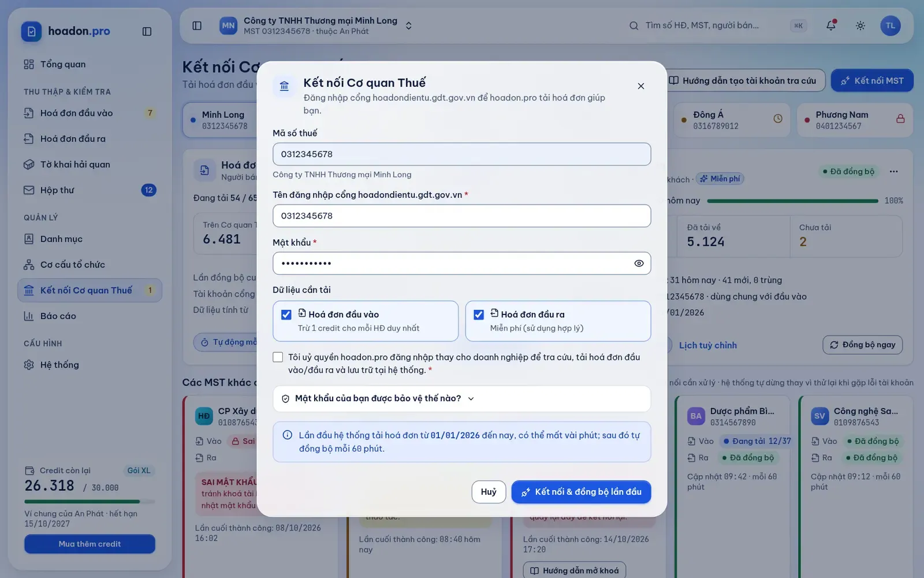Toggle sidebar icon in top header bar
Viewport: 924px width, 578px height.
coord(197,25)
